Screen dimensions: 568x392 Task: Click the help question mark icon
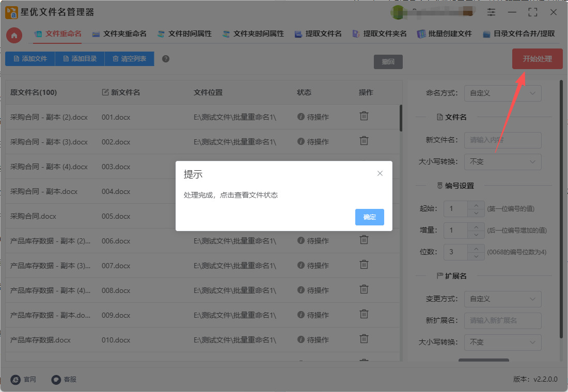(x=166, y=59)
